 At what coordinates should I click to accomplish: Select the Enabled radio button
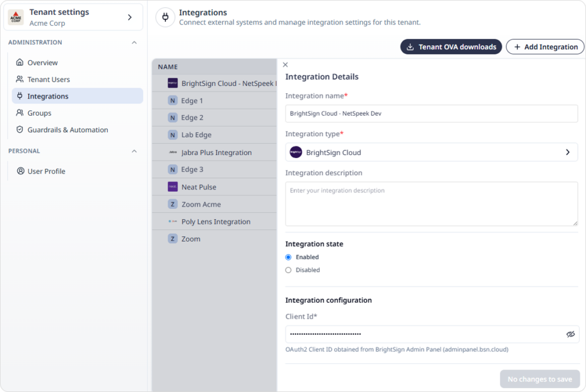[x=288, y=257]
